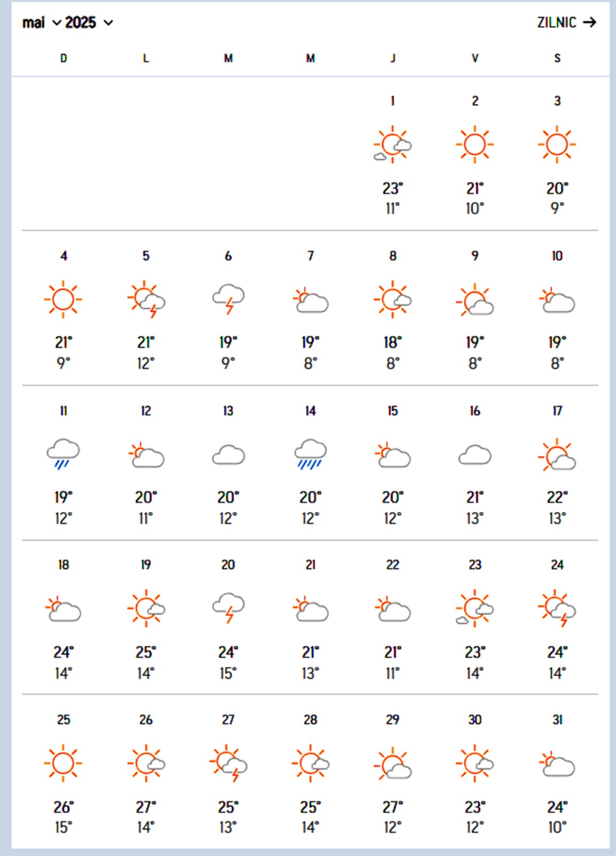Select the heavy rain icon on May 14
The image size is (616, 856).
point(310,454)
